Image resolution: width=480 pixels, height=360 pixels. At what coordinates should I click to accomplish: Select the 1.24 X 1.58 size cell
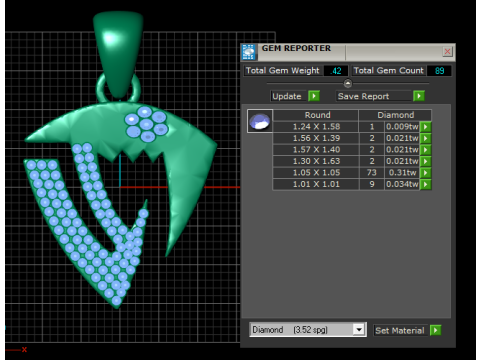coord(316,127)
